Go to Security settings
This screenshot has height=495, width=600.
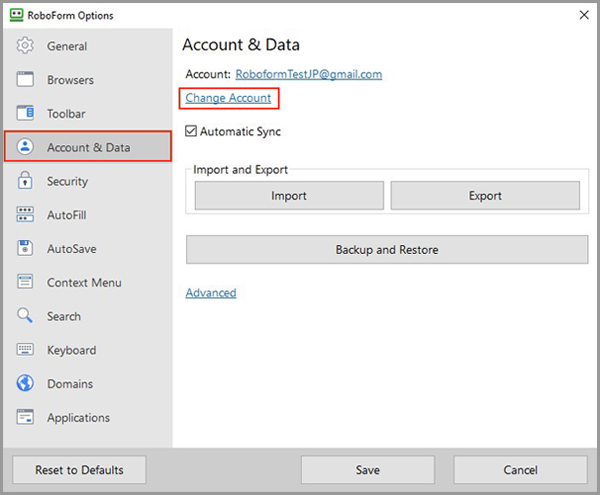[88, 181]
